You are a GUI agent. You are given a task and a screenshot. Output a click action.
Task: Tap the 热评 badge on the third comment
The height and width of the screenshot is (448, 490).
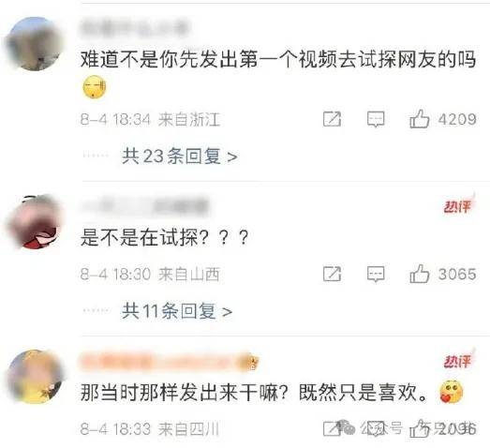(458, 361)
